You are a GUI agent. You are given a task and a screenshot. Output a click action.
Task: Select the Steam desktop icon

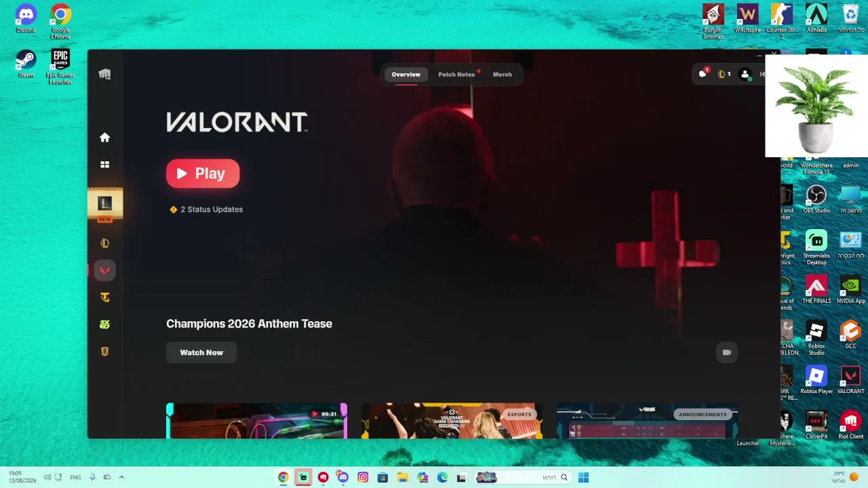click(x=26, y=64)
